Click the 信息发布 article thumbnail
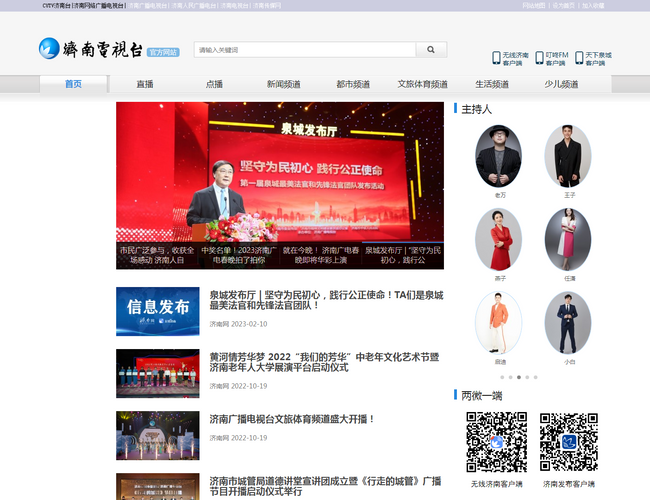The image size is (650, 500). [157, 311]
